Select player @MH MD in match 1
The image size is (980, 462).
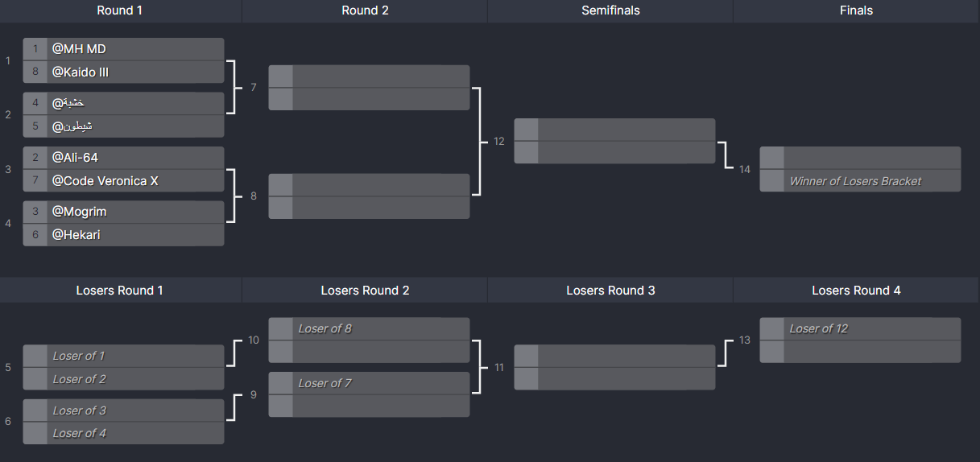pyautogui.click(x=123, y=49)
